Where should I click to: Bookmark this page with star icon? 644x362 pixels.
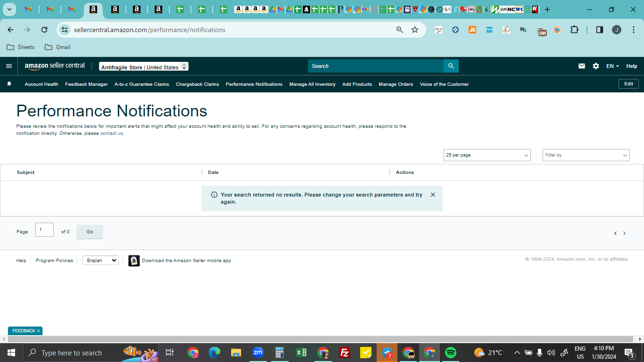tap(415, 30)
